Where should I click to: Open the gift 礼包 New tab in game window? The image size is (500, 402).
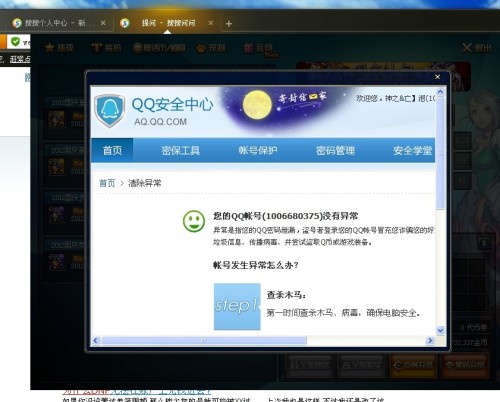pos(261,49)
